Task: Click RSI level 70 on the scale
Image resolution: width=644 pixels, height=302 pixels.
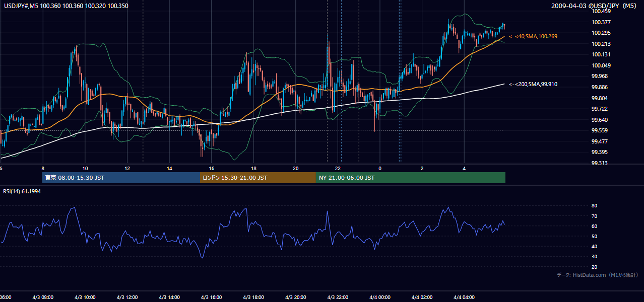Action: 594,216
